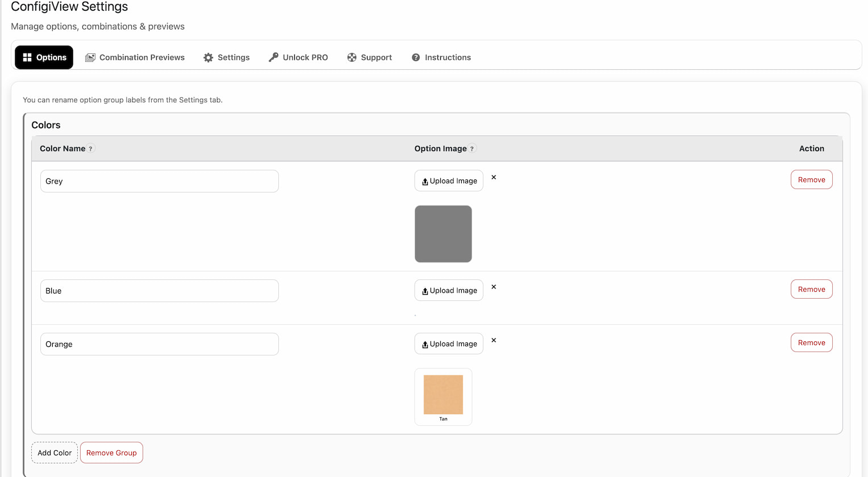Click the help icon next to Color Name
Image resolution: width=868 pixels, height=477 pixels.
pyautogui.click(x=91, y=148)
